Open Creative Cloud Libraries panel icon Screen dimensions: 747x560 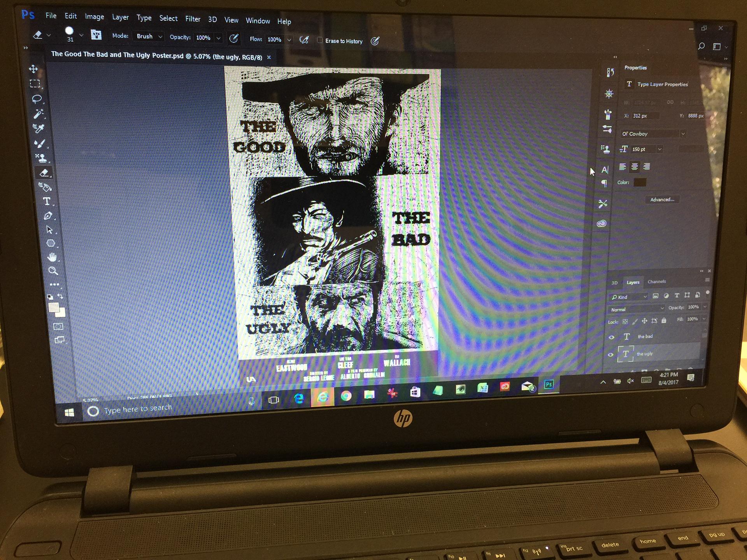602,224
